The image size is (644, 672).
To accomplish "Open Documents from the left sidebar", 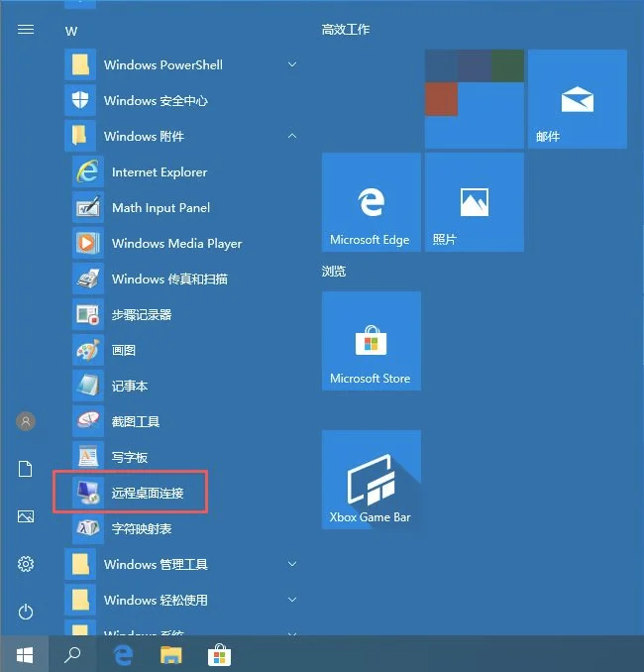I will [26, 469].
